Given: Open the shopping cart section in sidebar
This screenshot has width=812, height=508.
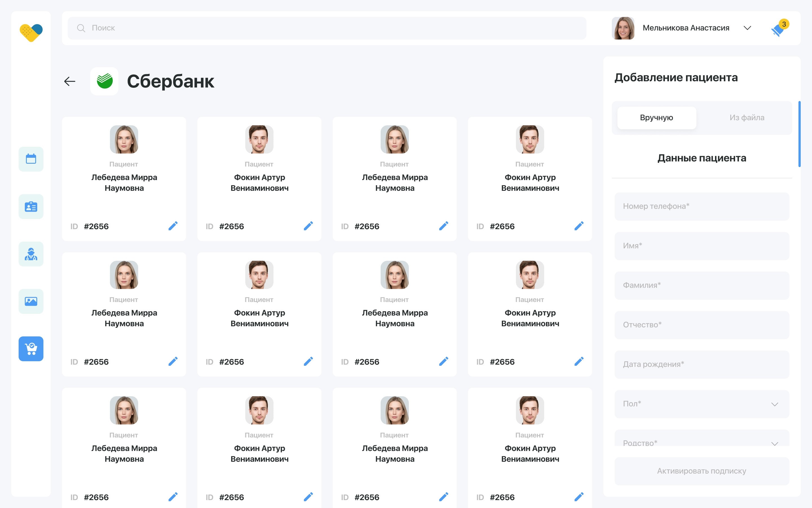Looking at the screenshot, I should [x=31, y=349].
